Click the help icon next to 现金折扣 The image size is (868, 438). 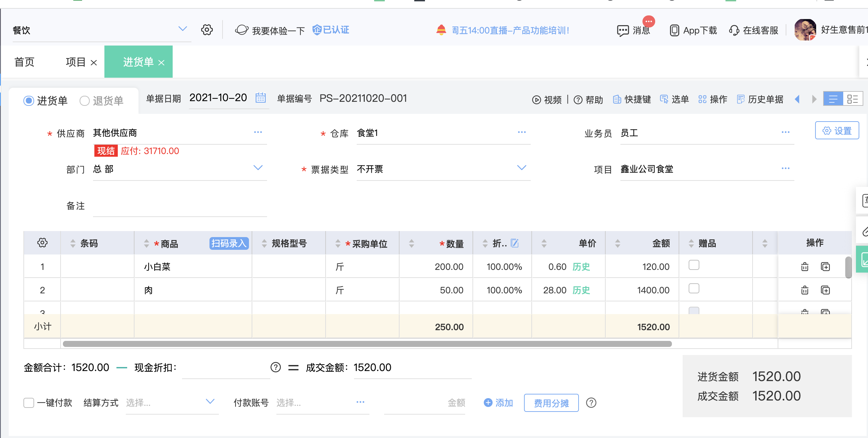coord(275,367)
